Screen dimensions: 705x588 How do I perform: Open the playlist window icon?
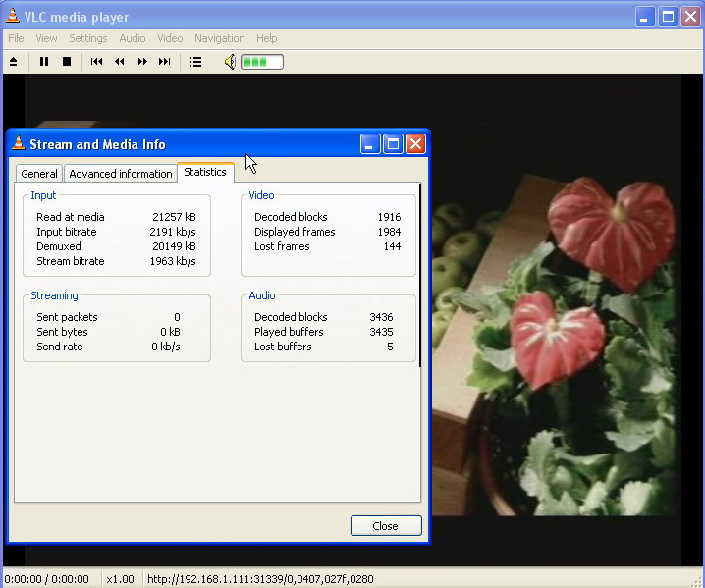pyautogui.click(x=195, y=62)
